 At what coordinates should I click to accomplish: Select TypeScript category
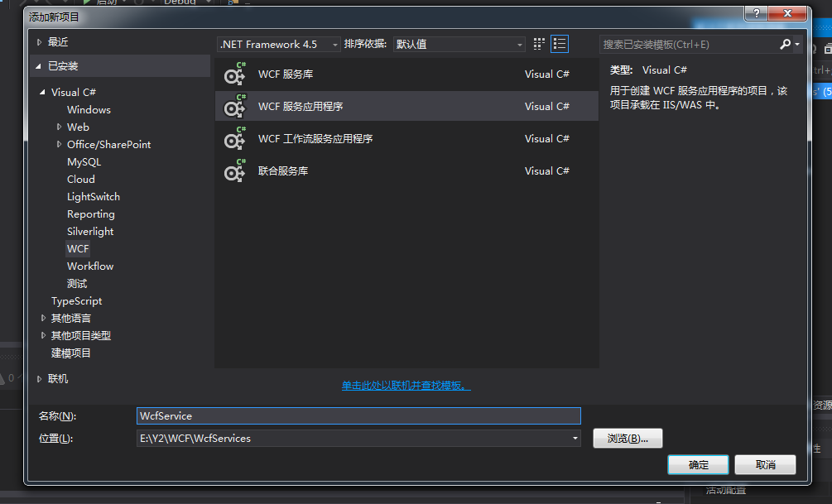[x=76, y=300]
